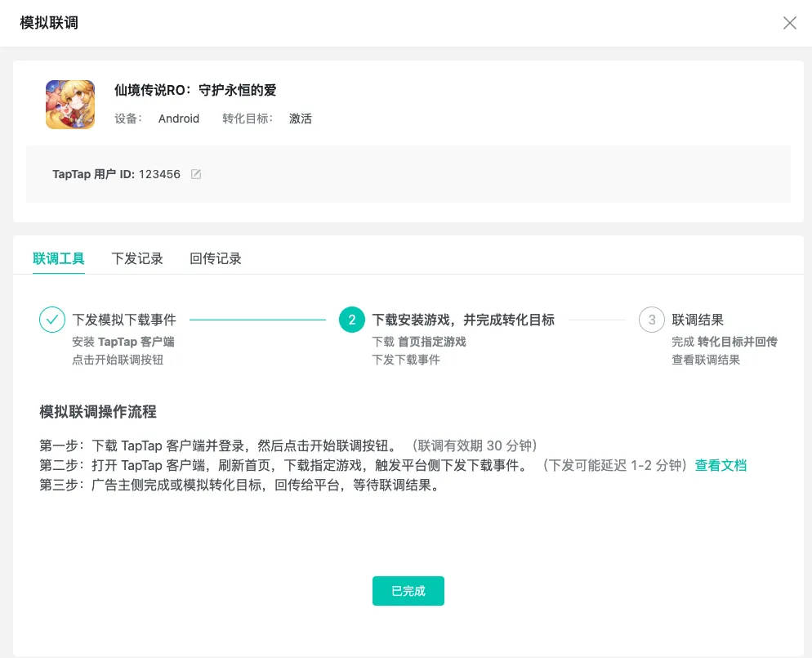Open the 回传记录 tab
812x658 pixels.
tap(215, 259)
